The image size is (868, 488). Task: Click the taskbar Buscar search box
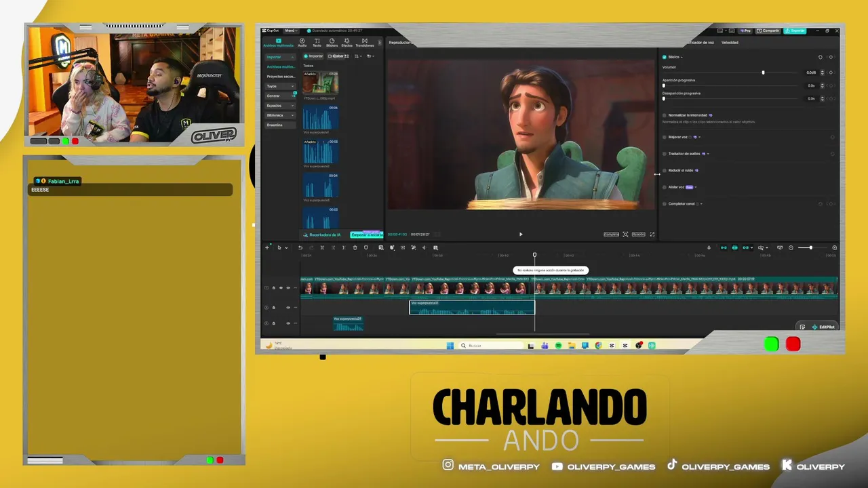pos(492,346)
